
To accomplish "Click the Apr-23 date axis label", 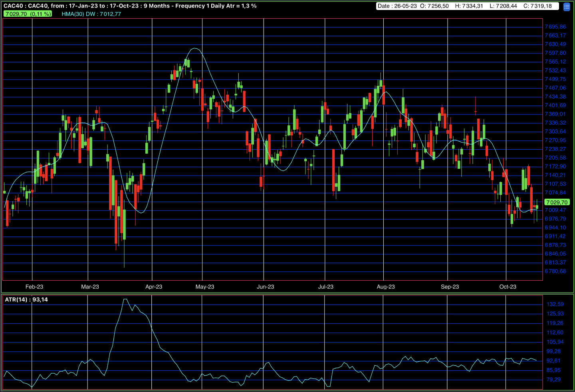I will coord(154,287).
